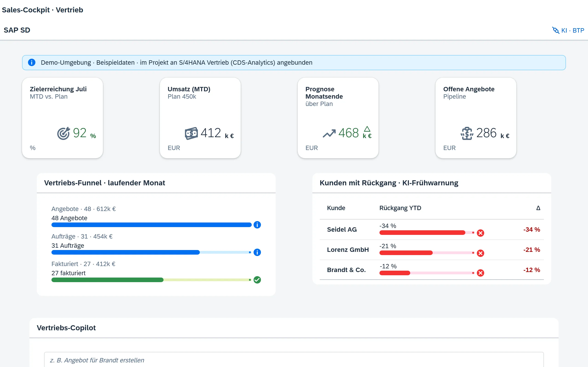The image size is (588, 367).
Task: Click red error icon in Lorenz GmbH row
Action: point(480,253)
